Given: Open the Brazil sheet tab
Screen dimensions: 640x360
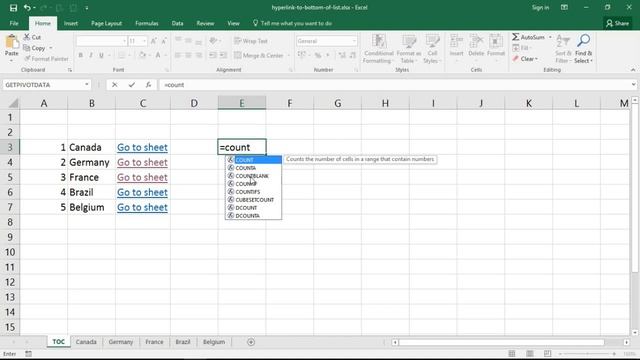Looking at the screenshot, I should (183, 342).
